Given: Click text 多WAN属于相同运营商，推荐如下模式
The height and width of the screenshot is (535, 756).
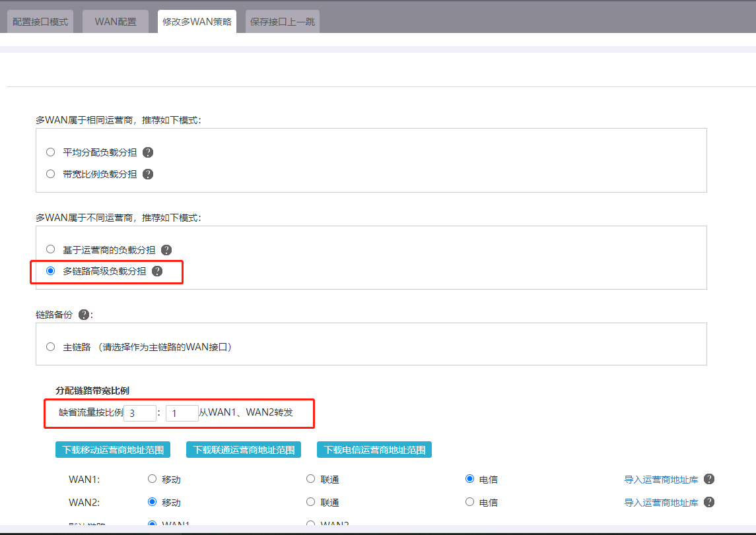Looking at the screenshot, I should click(118, 120).
